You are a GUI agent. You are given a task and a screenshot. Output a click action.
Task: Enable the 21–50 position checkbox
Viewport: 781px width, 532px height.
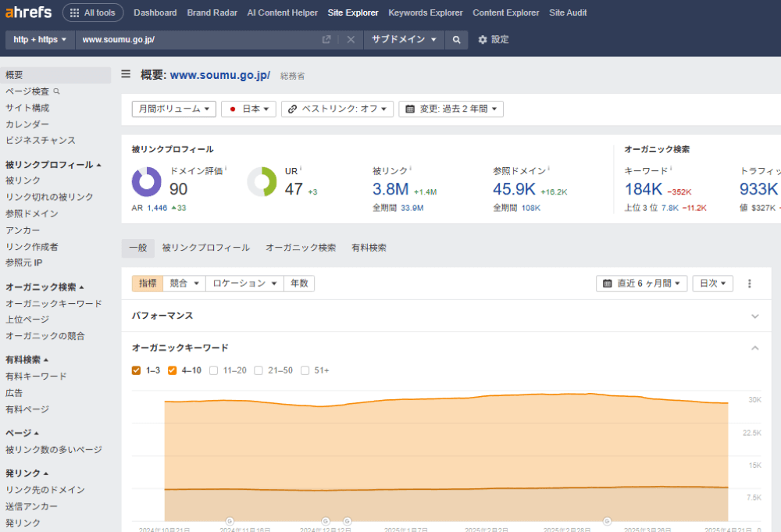coord(259,370)
